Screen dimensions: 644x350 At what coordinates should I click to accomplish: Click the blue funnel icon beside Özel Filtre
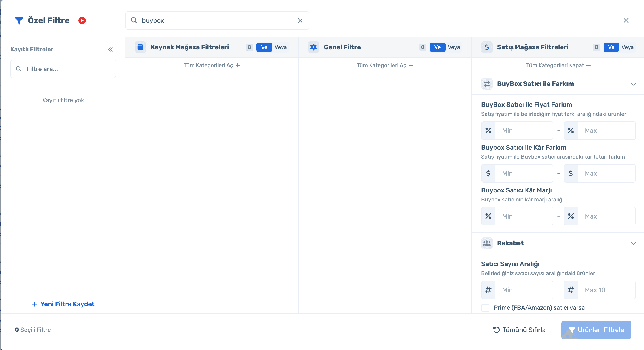[x=19, y=20]
